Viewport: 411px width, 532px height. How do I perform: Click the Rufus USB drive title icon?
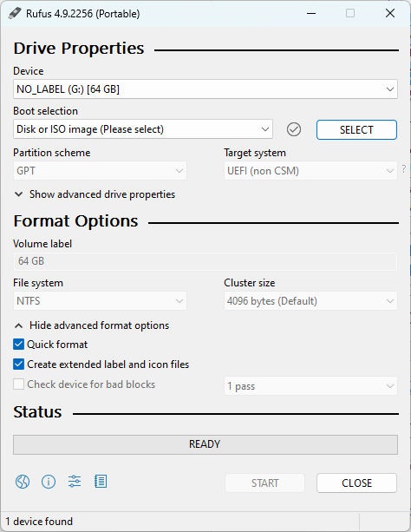pyautogui.click(x=15, y=14)
